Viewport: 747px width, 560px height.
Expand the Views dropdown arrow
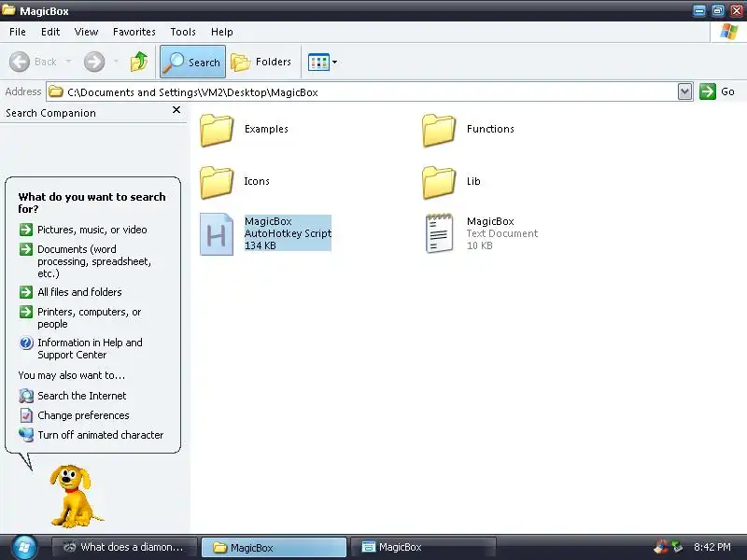coord(335,62)
